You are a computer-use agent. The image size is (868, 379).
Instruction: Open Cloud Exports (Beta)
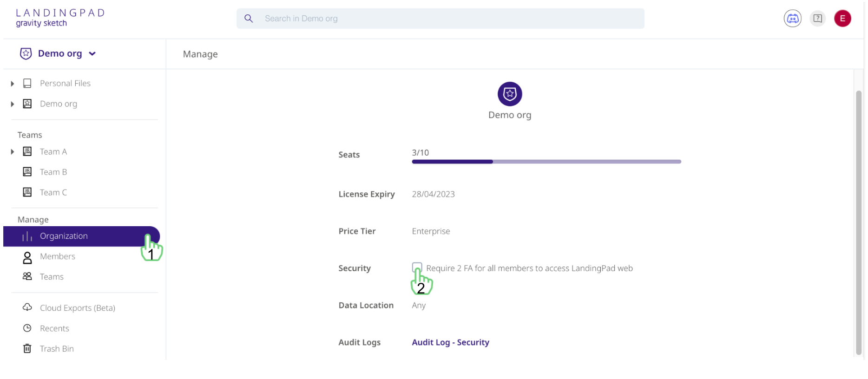[78, 308]
